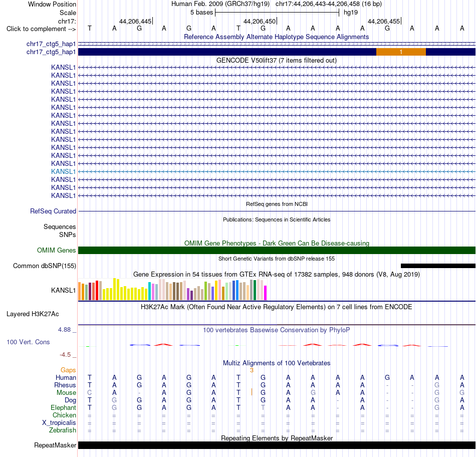
Task: Open the OMIM Genes track label
Action: [x=57, y=250]
